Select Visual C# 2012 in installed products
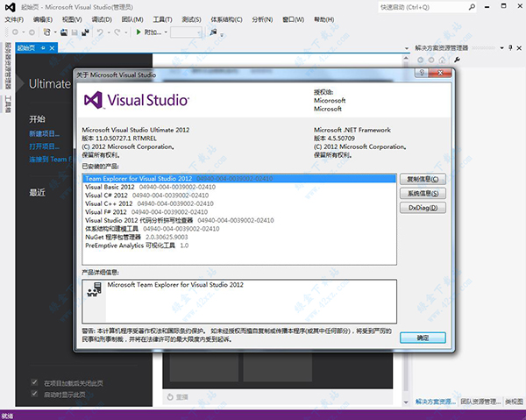 click(239, 196)
